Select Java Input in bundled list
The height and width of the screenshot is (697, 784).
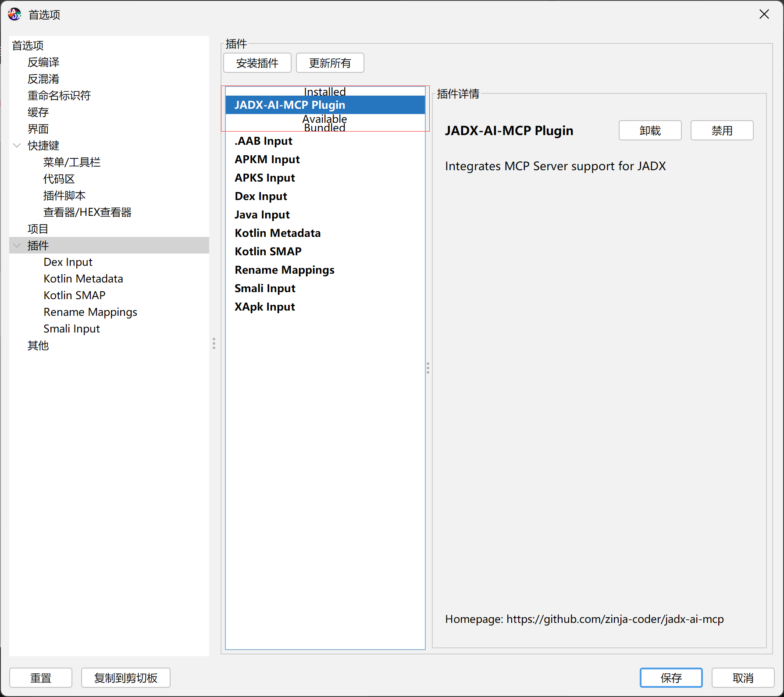pyautogui.click(x=325, y=214)
